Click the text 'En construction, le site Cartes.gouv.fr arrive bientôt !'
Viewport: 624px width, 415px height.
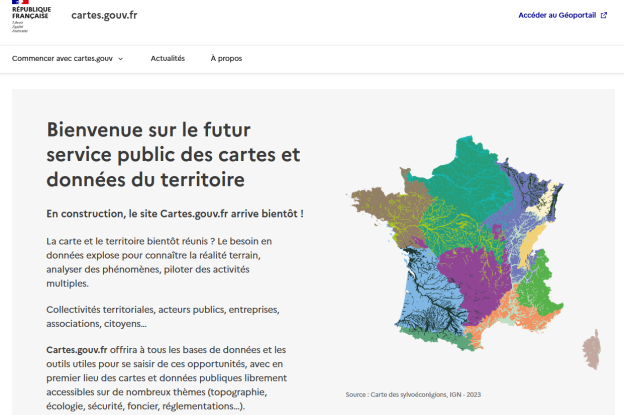coord(175,214)
